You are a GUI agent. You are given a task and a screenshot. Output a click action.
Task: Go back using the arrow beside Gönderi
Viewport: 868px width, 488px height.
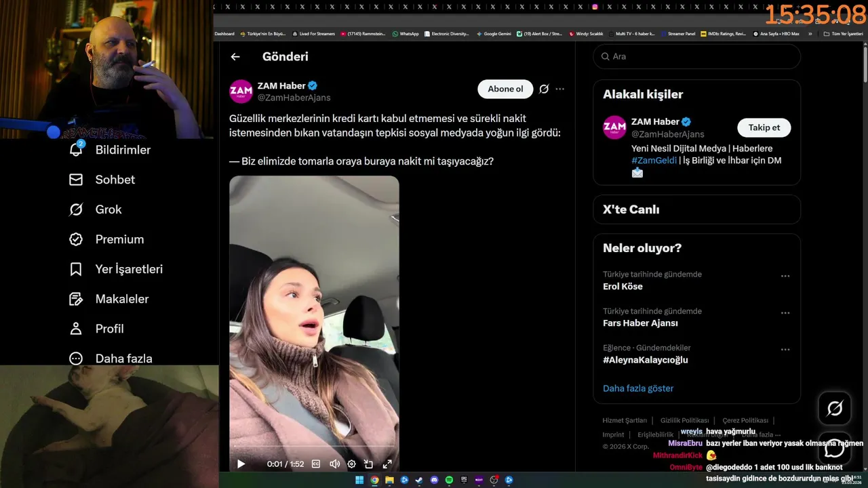[235, 57]
